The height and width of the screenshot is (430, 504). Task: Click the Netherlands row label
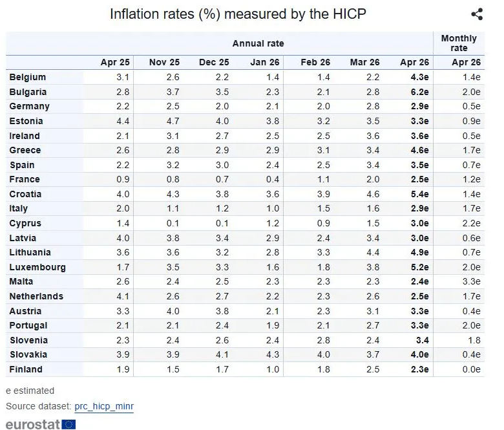tap(36, 296)
